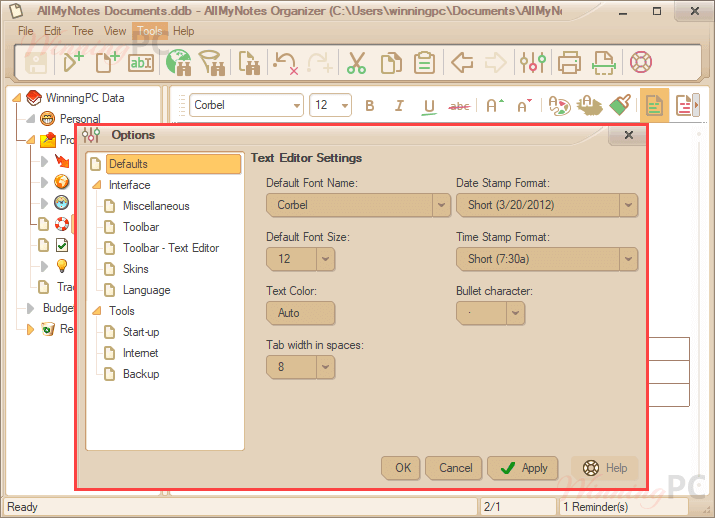Open the View menu

pos(115,31)
